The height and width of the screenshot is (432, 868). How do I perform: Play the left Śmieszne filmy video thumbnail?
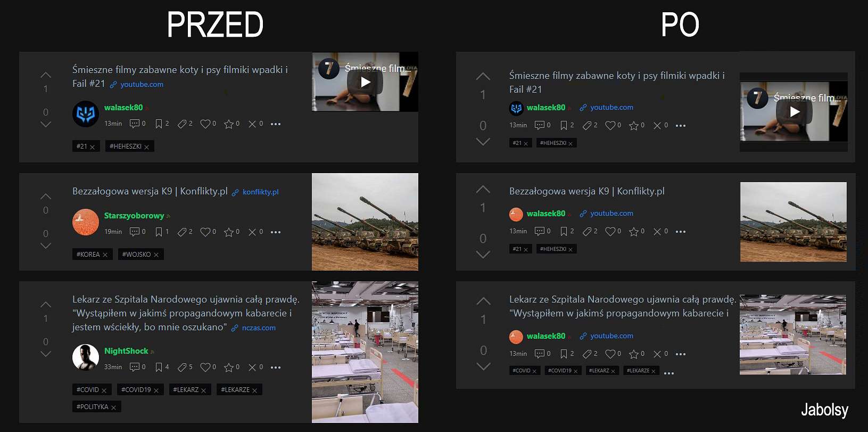(x=365, y=81)
